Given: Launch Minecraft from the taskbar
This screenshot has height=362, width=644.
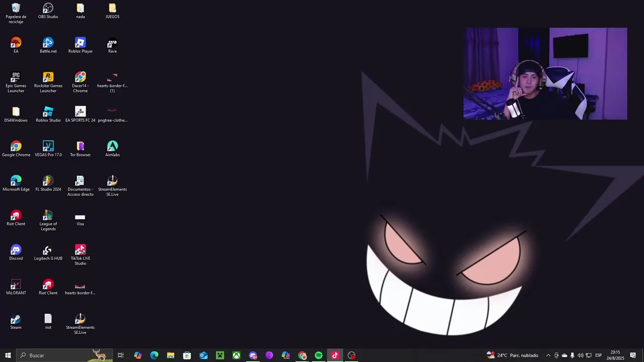Looking at the screenshot, I should tap(220, 355).
